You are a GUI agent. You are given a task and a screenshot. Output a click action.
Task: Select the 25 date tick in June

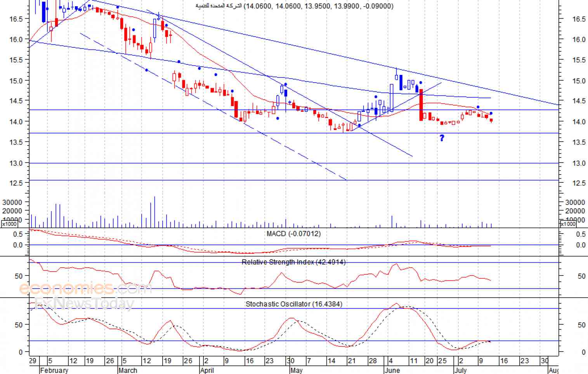442,361
